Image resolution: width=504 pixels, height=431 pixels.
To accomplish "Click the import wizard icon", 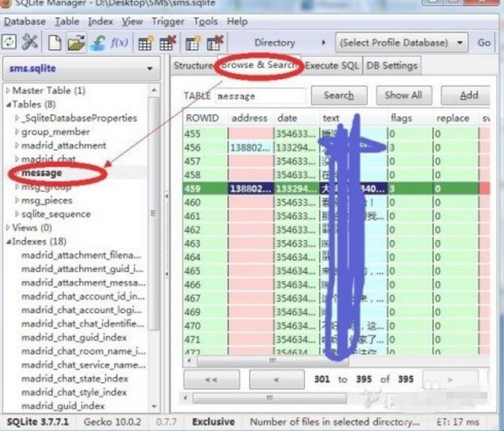I will tap(98, 43).
